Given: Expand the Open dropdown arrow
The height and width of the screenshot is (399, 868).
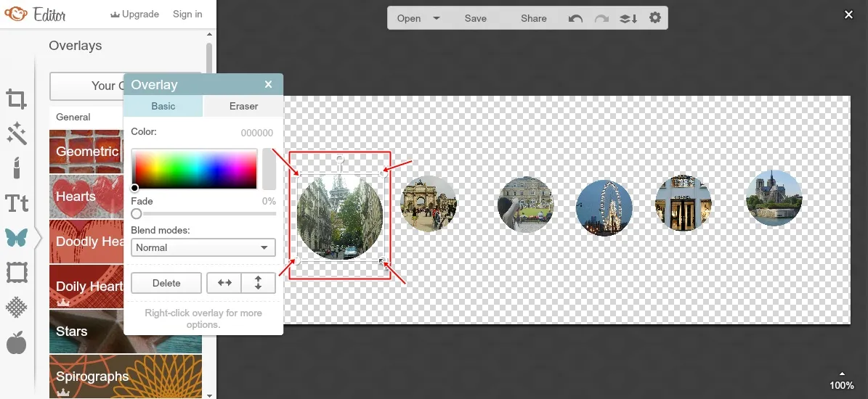Looking at the screenshot, I should [437, 18].
